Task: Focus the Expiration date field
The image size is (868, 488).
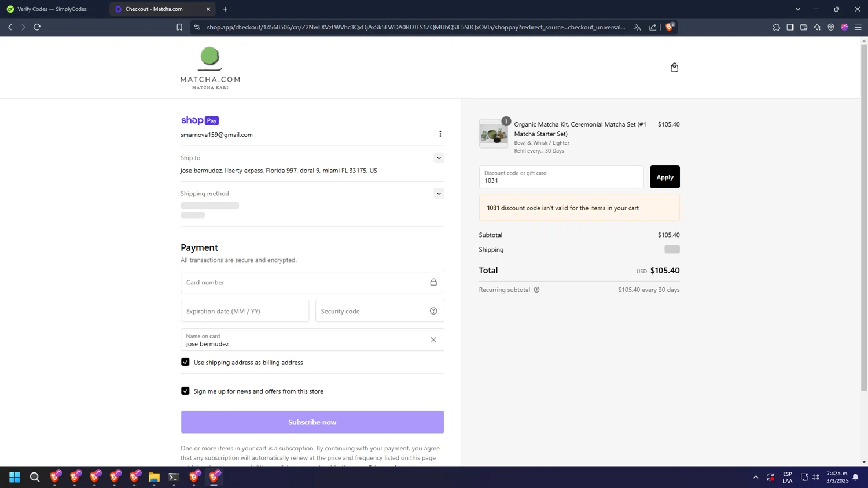Action: [245, 311]
